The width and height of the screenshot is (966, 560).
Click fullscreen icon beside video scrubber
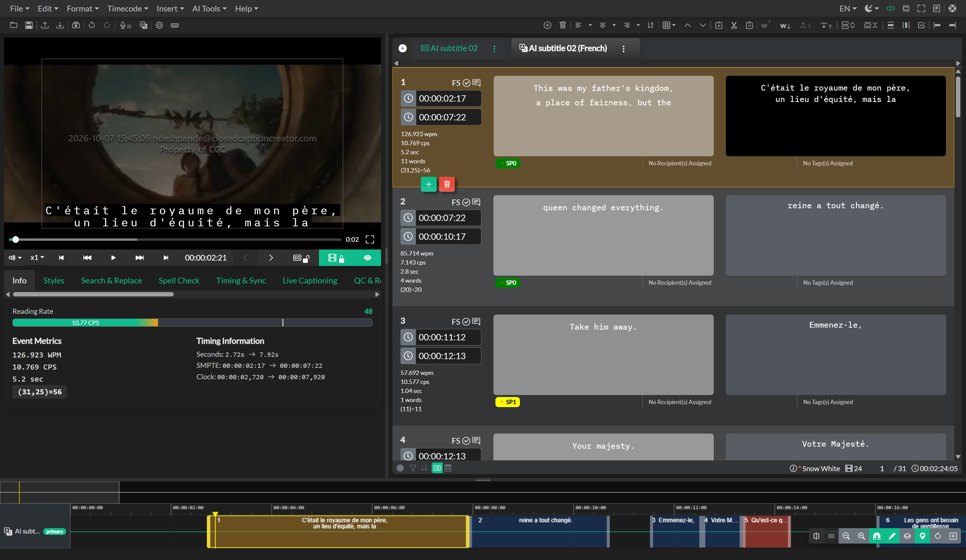[x=370, y=239]
